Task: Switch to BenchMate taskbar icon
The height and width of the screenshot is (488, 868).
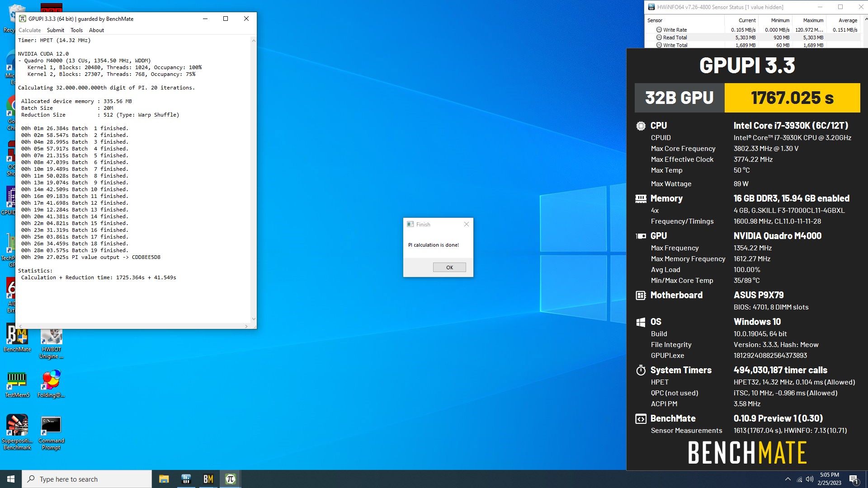Action: [208, 479]
